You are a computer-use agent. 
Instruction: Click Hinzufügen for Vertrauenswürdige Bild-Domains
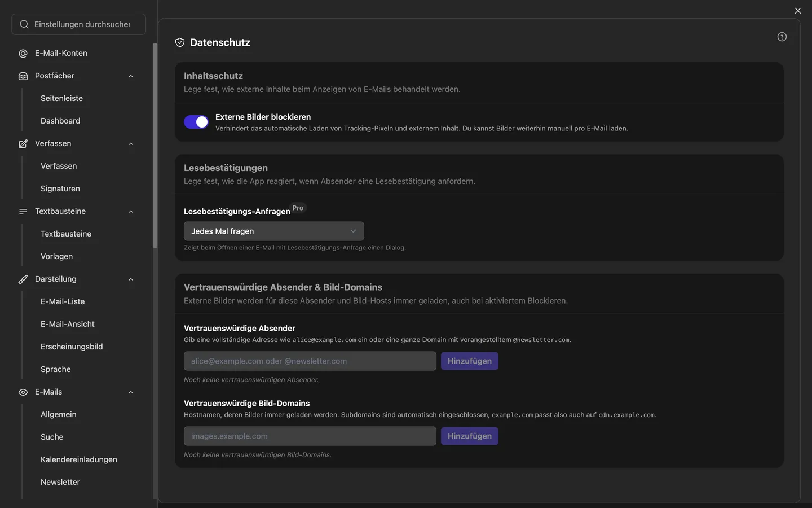(470, 436)
